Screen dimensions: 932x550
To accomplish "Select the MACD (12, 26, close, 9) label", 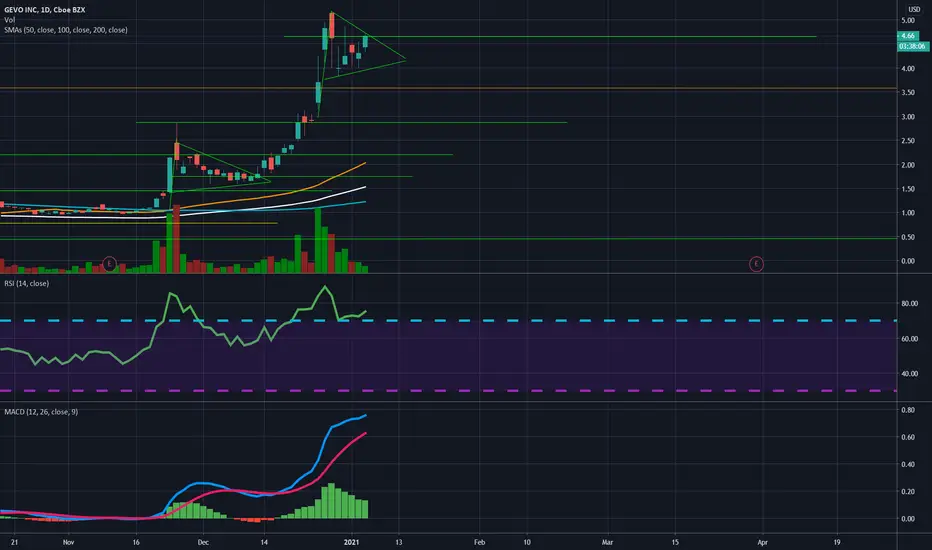I will pos(41,411).
